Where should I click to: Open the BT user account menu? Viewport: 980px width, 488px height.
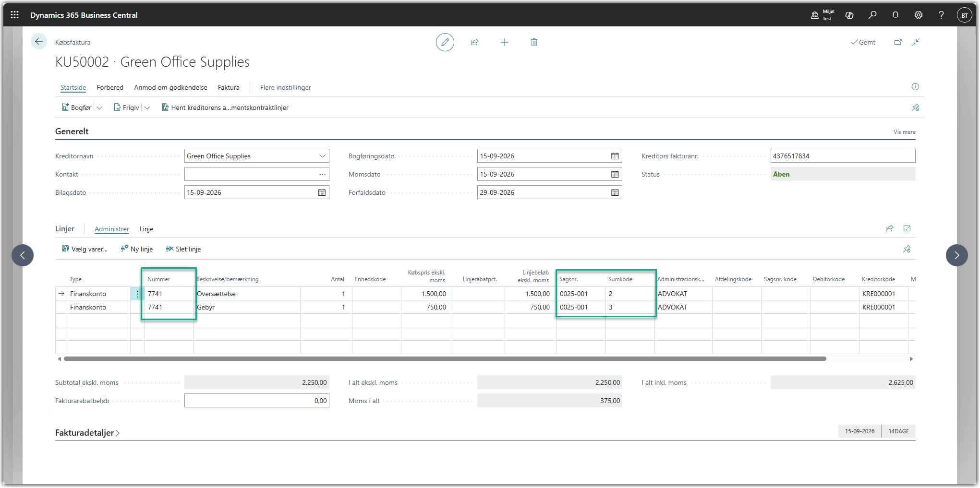pos(965,15)
